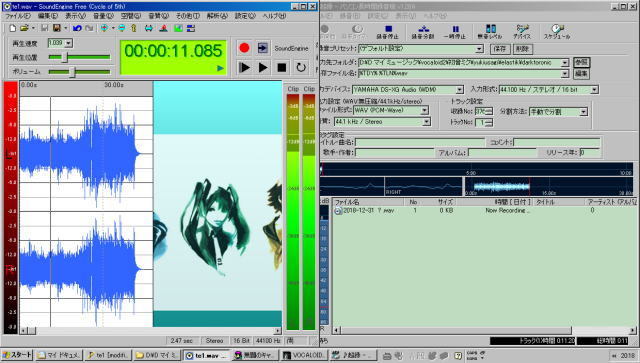Click the 無音レベル silence level icon

[490, 32]
